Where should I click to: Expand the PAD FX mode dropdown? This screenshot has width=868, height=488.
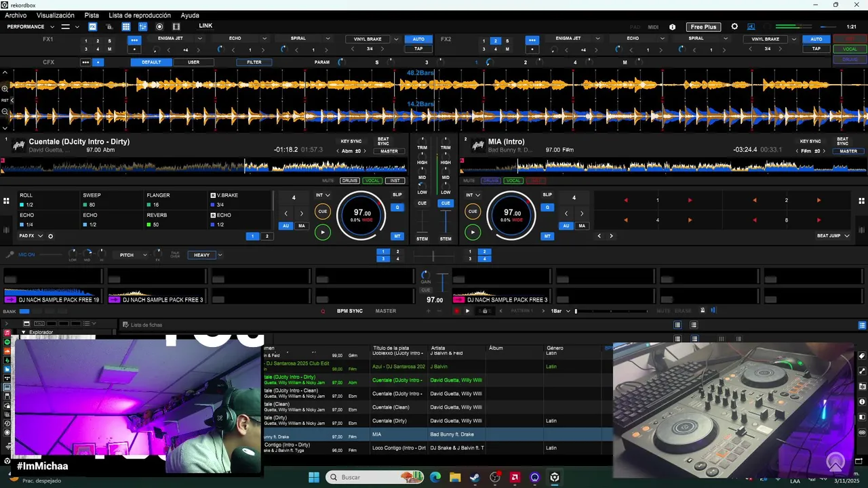pos(40,236)
